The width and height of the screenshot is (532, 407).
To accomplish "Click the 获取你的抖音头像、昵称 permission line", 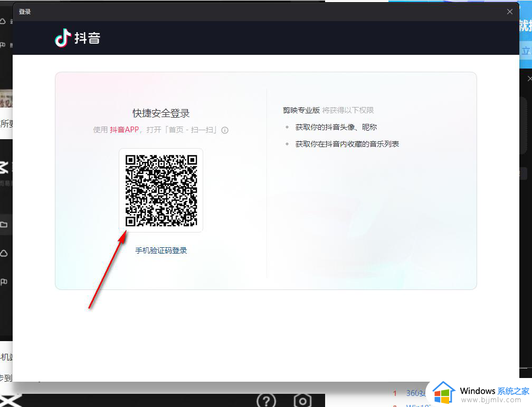I will (x=336, y=127).
